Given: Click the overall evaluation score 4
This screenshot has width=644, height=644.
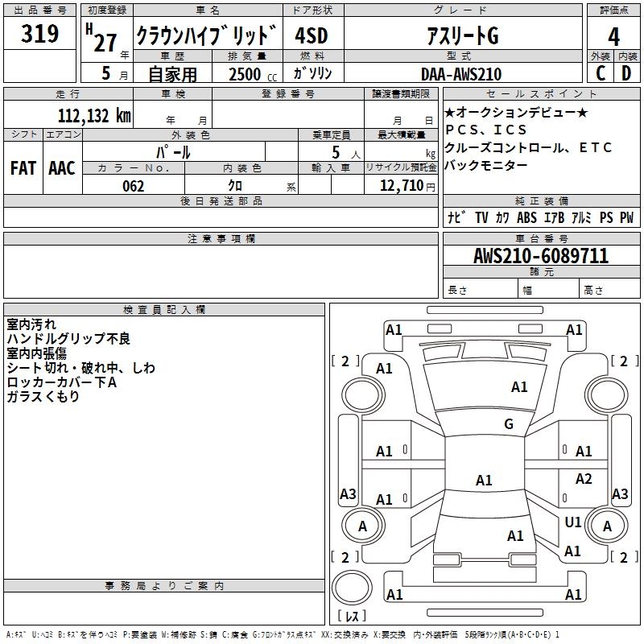Looking at the screenshot, I should pyautogui.click(x=614, y=36).
